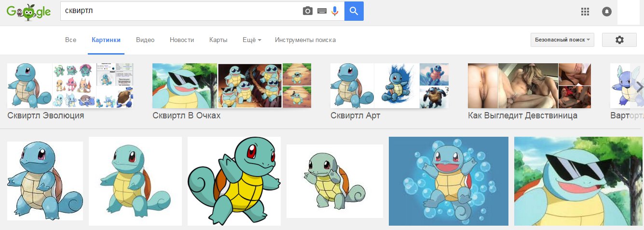The width and height of the screenshot is (644, 230).
Task: Open the Новости tab
Action: (182, 40)
